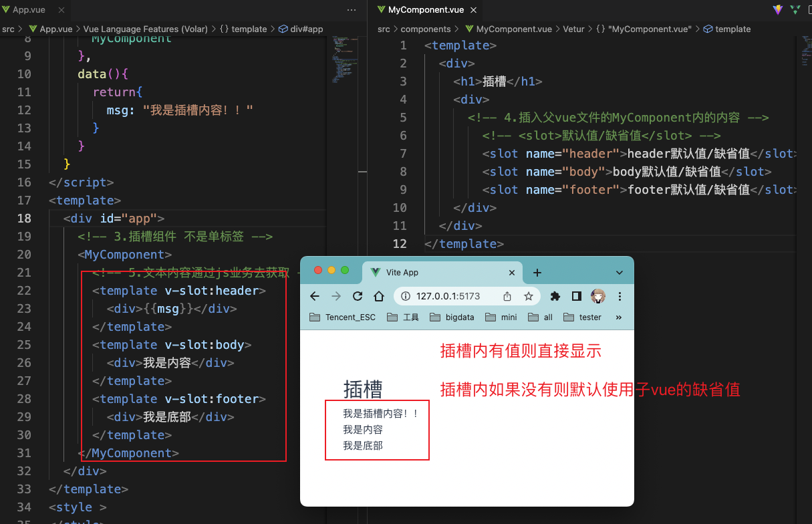Click 我是内容 in the browser page
Viewport: 812px width, 524px height.
(x=363, y=429)
